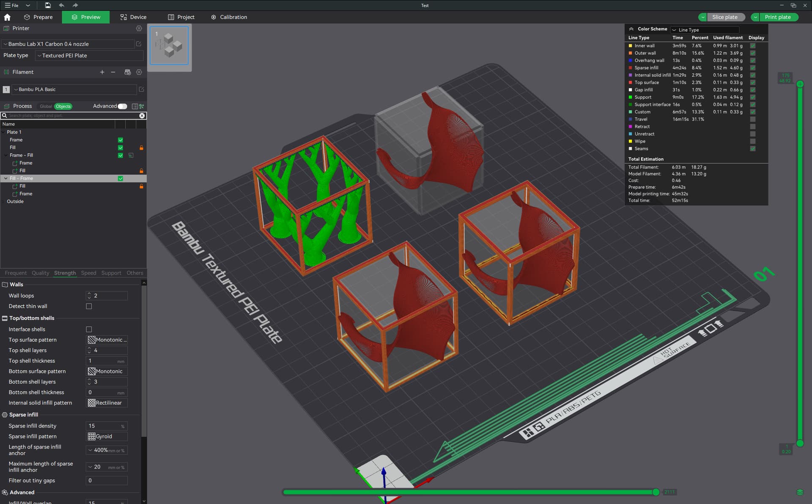Click the Slice plate button
Screen dimensions: 812x504
tap(724, 17)
